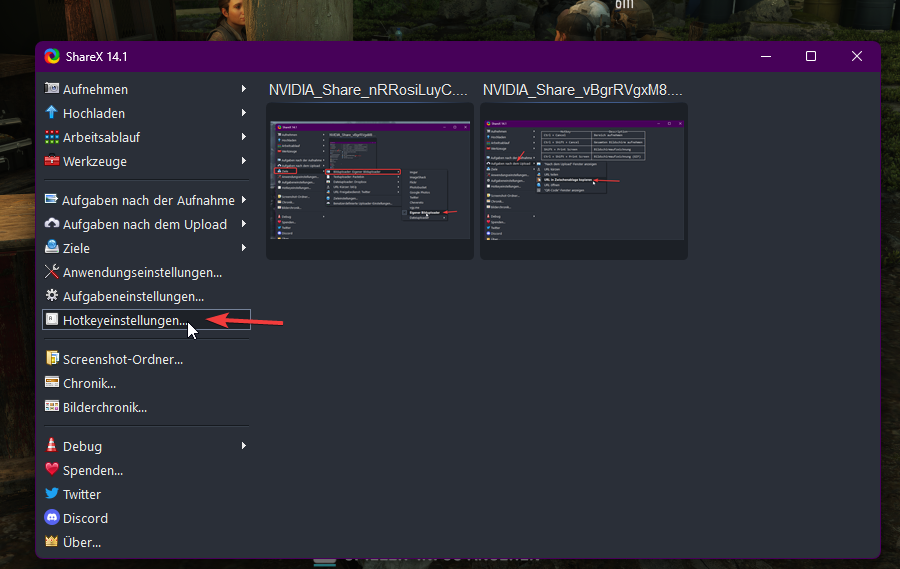Expand Aufgaben nach der Aufnahme submenu arrow

[243, 200]
